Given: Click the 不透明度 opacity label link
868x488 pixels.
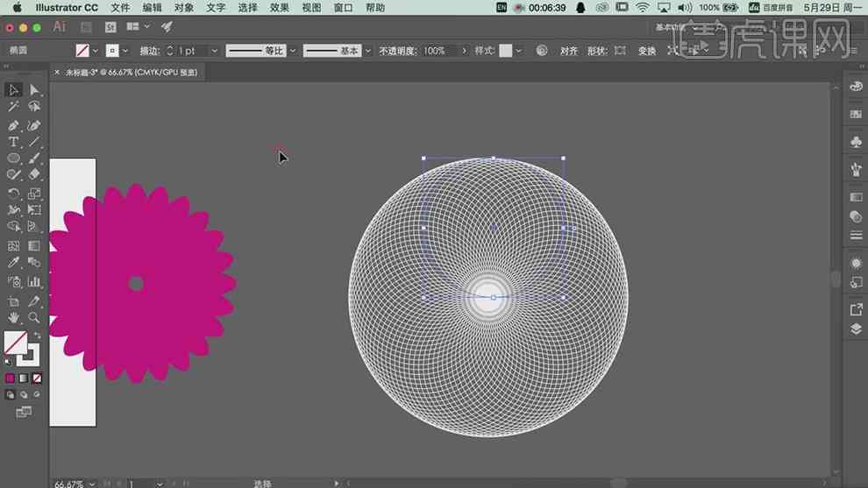Looking at the screenshot, I should point(397,51).
